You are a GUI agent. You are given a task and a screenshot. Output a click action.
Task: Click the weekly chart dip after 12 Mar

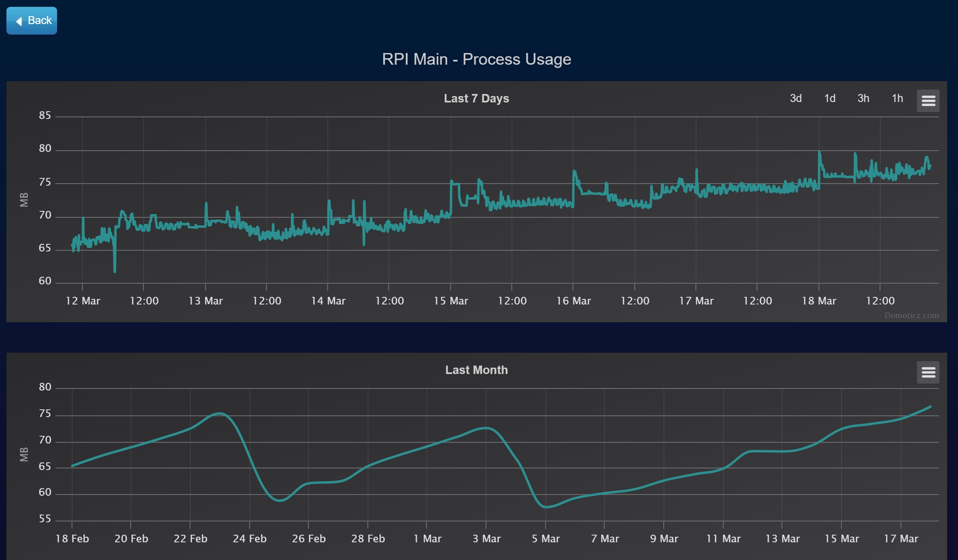pyautogui.click(x=115, y=271)
